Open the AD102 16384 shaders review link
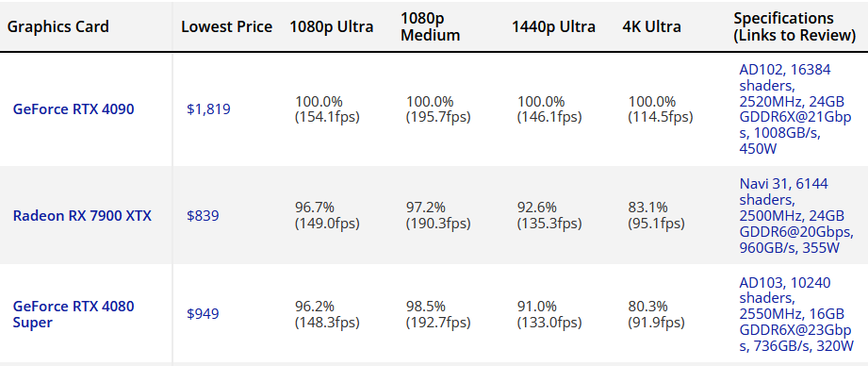Screen dimensions: 868x366 coord(794,109)
